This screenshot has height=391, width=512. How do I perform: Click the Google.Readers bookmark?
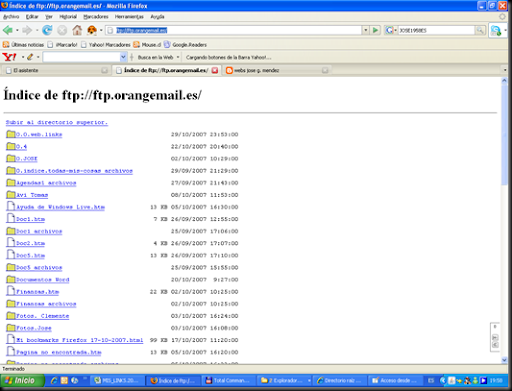(185, 45)
